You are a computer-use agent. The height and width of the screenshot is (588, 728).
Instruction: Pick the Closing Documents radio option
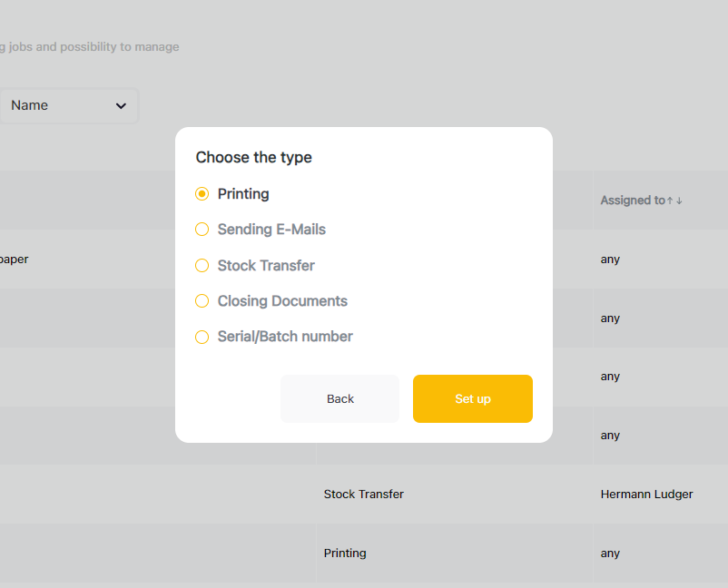pyautogui.click(x=202, y=301)
